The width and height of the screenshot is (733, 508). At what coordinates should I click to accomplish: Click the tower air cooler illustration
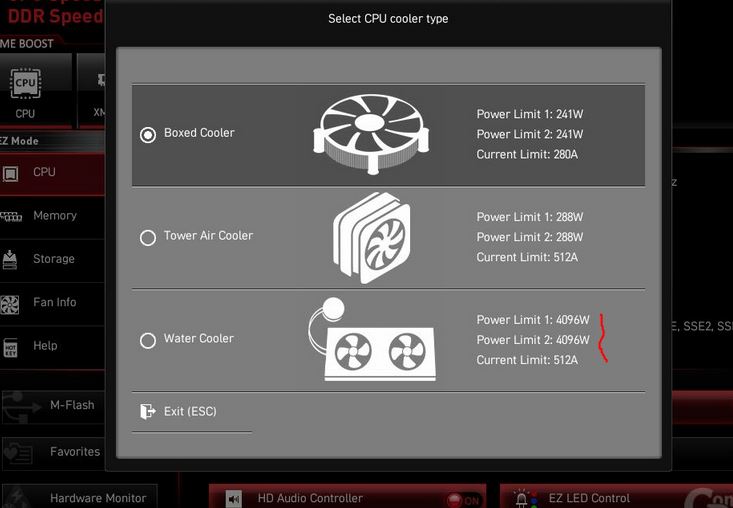tap(372, 238)
